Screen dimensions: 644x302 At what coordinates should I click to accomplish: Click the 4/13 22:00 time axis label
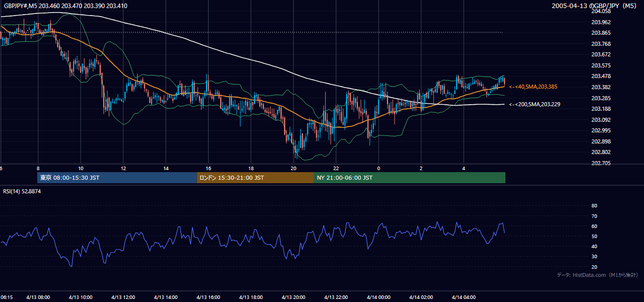(x=336, y=297)
